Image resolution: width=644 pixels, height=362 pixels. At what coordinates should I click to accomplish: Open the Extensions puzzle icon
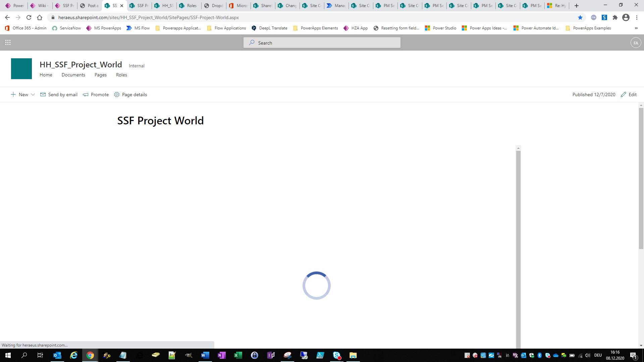coord(615,17)
